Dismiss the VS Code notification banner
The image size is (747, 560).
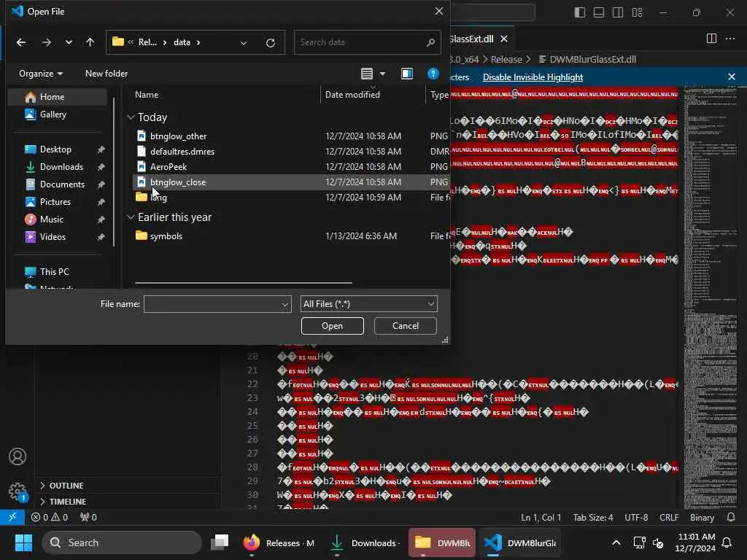(732, 77)
